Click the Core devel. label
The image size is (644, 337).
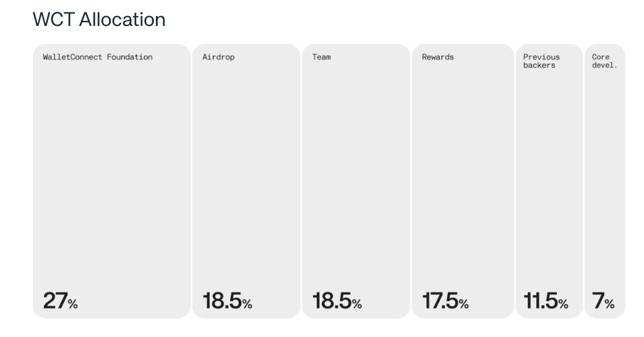[604, 61]
